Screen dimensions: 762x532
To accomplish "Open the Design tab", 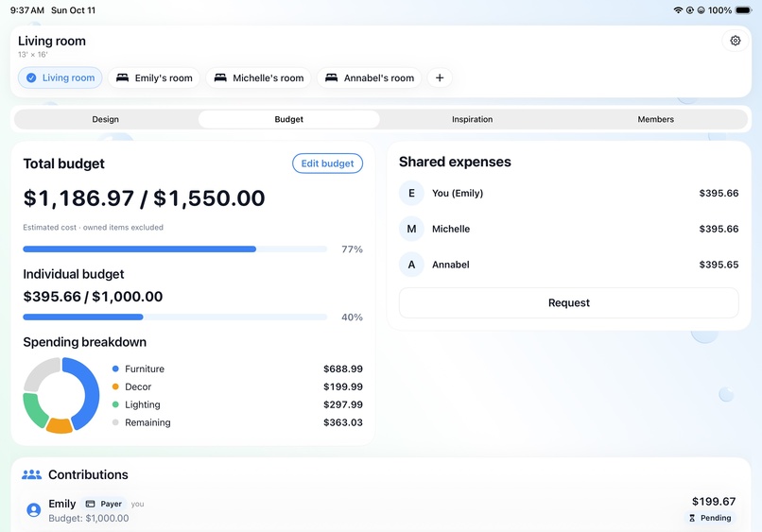I will click(x=106, y=119).
